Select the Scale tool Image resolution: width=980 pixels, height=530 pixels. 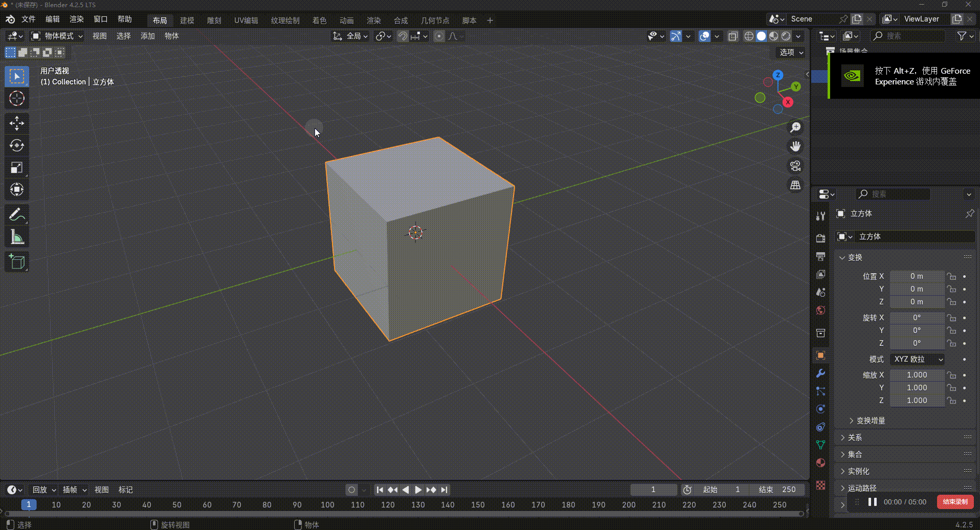[16, 168]
